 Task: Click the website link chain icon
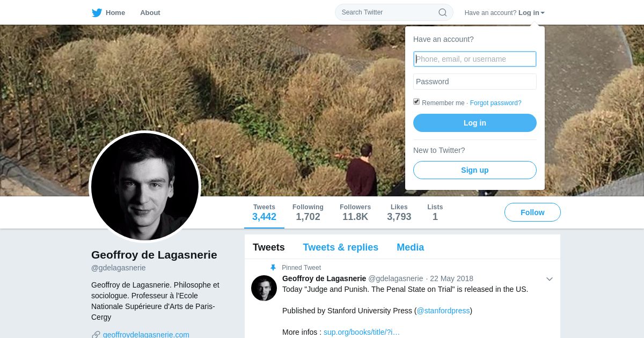pyautogui.click(x=96, y=335)
